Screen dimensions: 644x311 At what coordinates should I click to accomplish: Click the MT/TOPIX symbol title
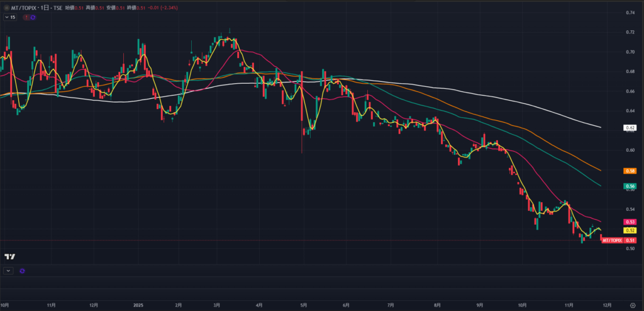coord(22,8)
